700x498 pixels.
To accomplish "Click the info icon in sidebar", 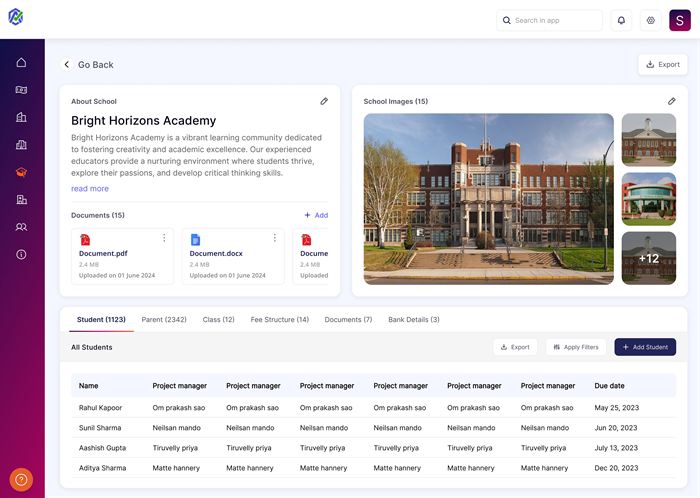I will [21, 255].
